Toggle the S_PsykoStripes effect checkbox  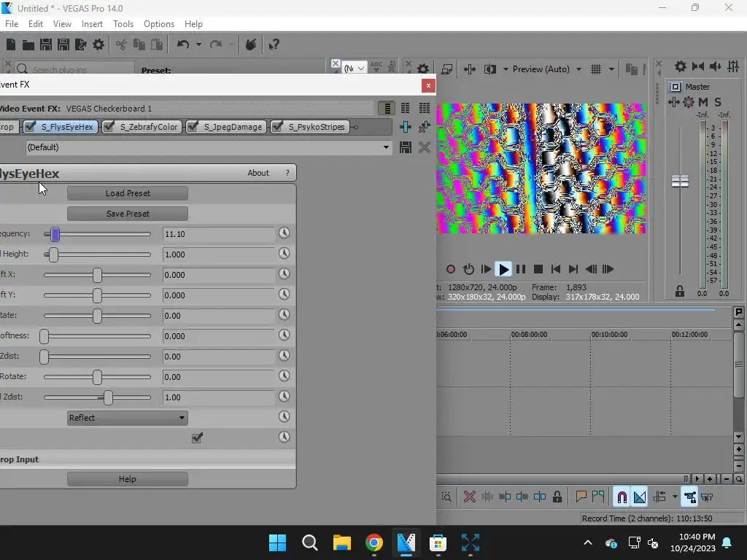click(x=277, y=126)
